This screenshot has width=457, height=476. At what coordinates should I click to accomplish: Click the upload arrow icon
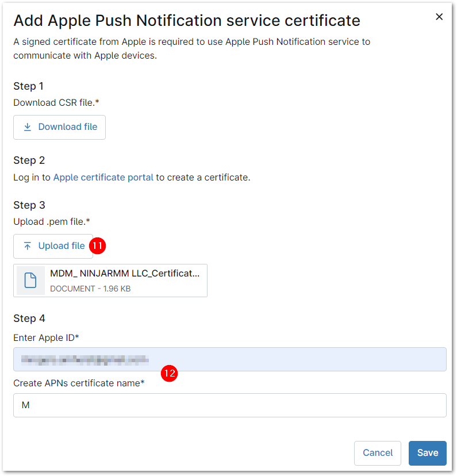click(27, 246)
